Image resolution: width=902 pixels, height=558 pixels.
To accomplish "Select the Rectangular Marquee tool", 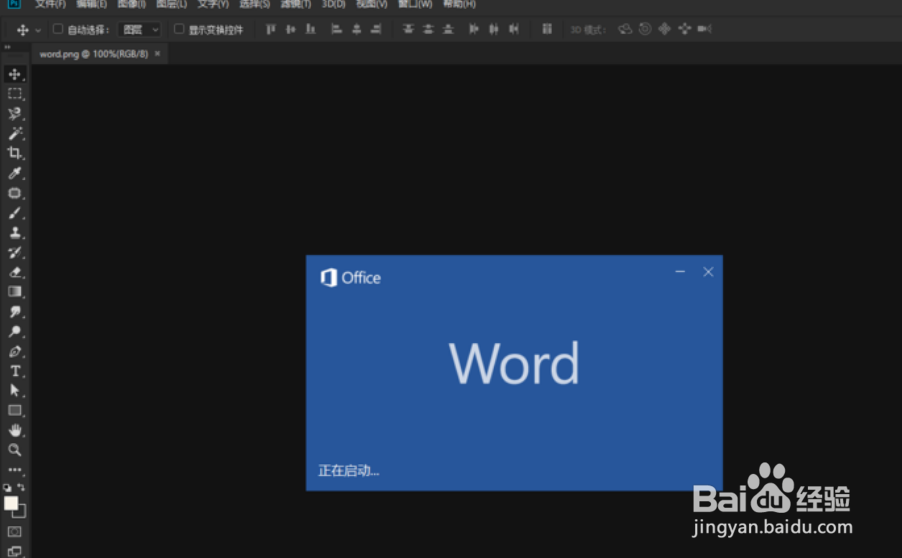I will [15, 94].
